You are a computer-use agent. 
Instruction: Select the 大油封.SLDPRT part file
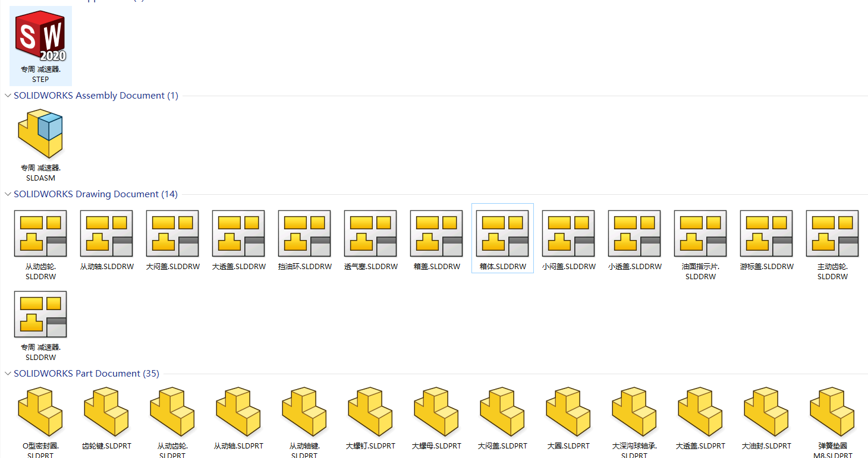tap(766, 418)
